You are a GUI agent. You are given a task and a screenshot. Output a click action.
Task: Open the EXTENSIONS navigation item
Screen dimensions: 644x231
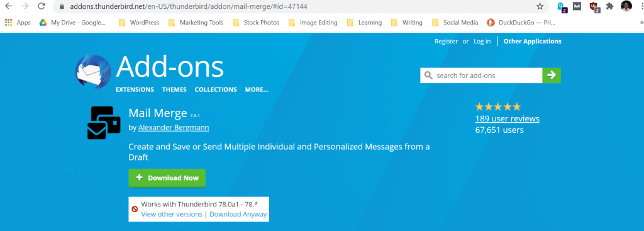click(135, 89)
